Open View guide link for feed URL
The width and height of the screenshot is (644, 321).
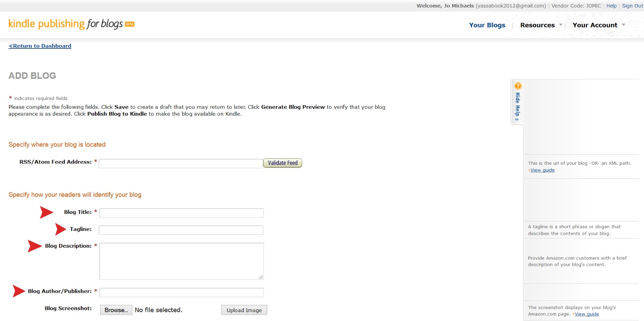tap(542, 170)
